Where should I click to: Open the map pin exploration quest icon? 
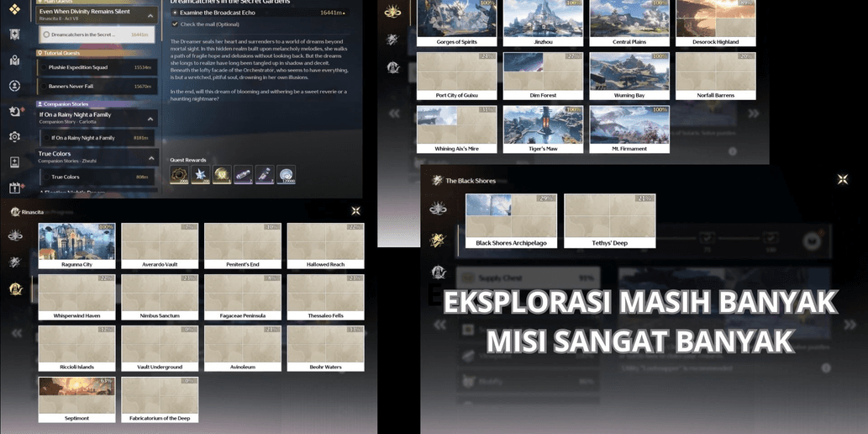pos(15,60)
